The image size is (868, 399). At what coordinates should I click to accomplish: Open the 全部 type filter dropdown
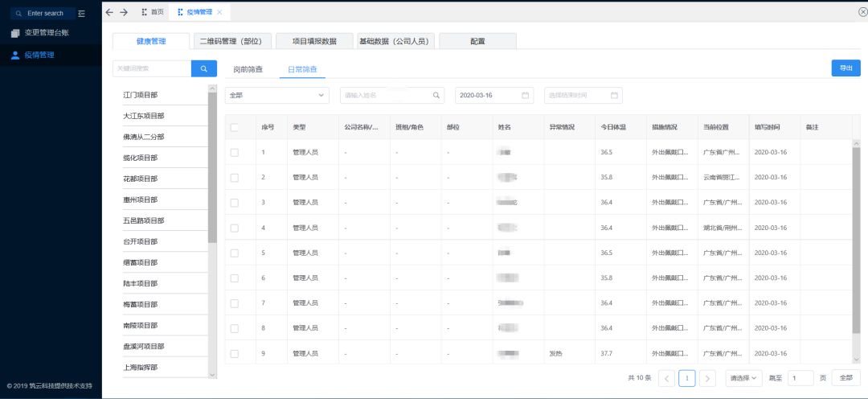(276, 95)
